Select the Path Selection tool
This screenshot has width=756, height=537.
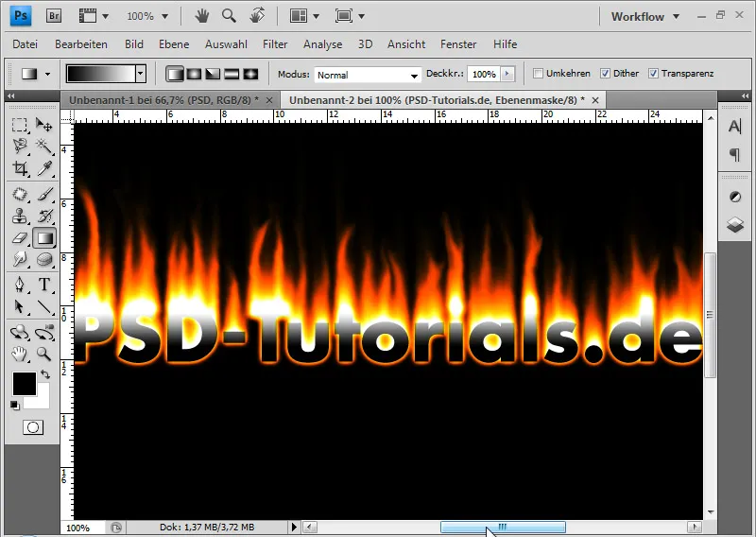(19, 306)
